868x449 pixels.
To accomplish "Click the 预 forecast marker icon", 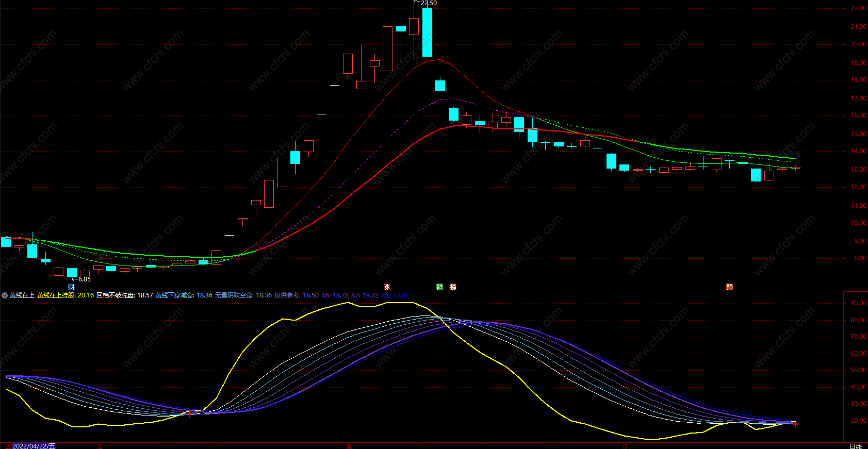I will [729, 287].
